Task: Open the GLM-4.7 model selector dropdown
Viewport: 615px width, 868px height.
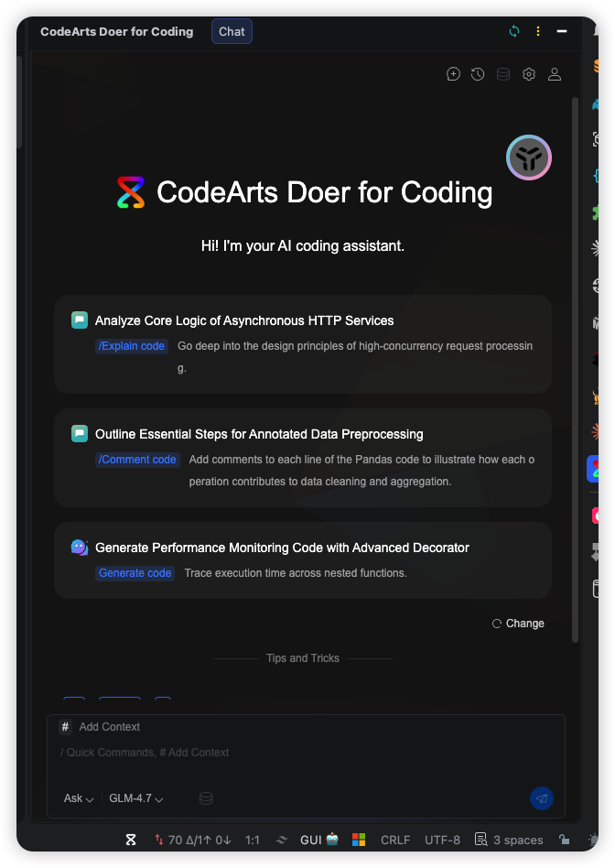Action: click(x=136, y=798)
